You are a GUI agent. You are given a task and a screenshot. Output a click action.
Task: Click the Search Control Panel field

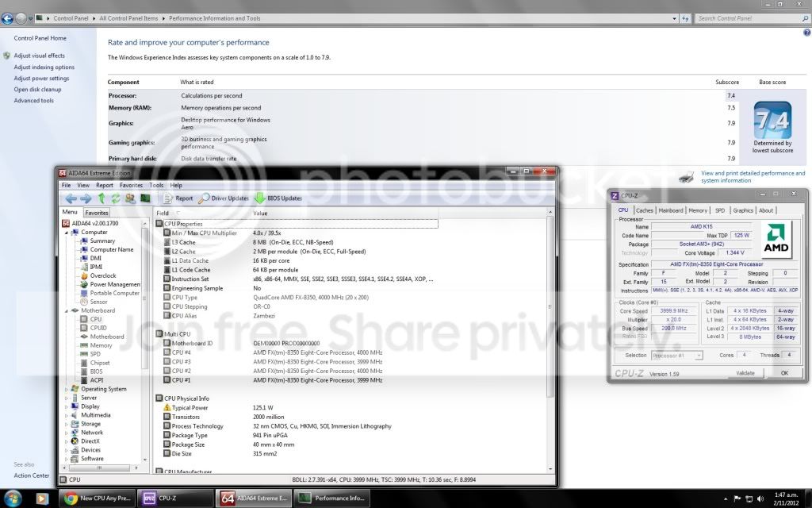tap(749, 18)
